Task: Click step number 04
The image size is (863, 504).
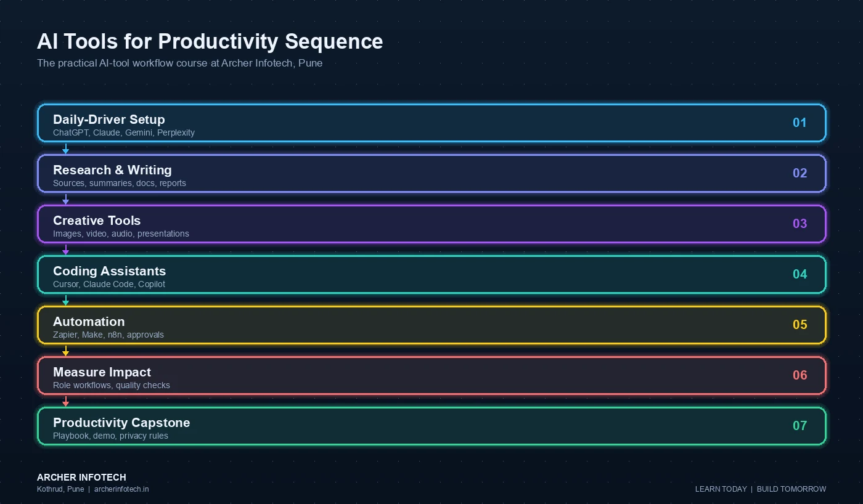Action: coord(800,274)
